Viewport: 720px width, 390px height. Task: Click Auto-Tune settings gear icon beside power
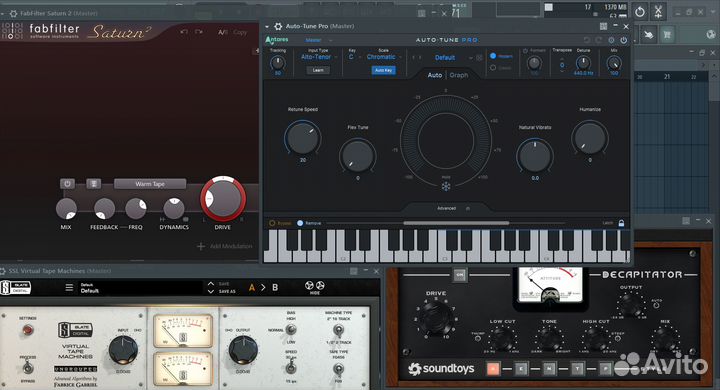pyautogui.click(x=611, y=40)
